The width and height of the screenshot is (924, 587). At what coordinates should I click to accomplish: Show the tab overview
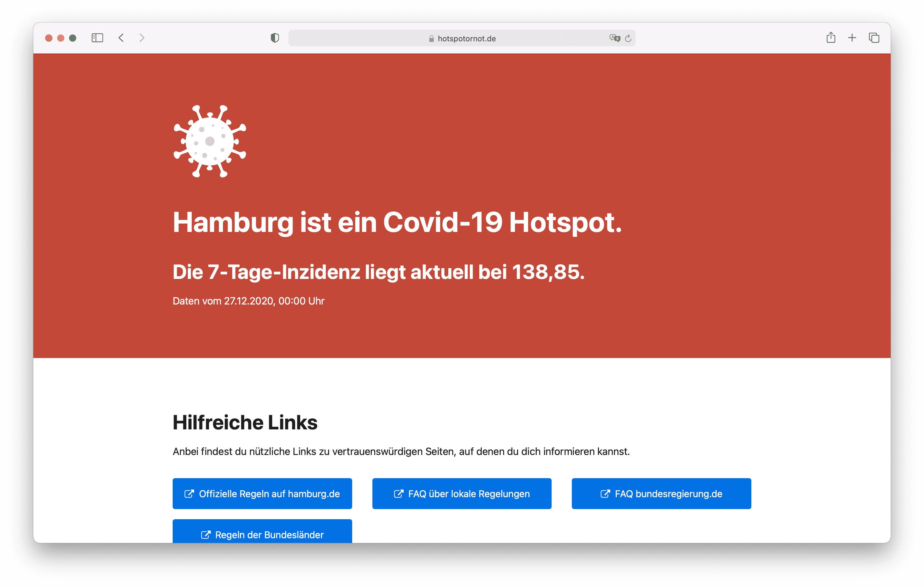pos(874,37)
